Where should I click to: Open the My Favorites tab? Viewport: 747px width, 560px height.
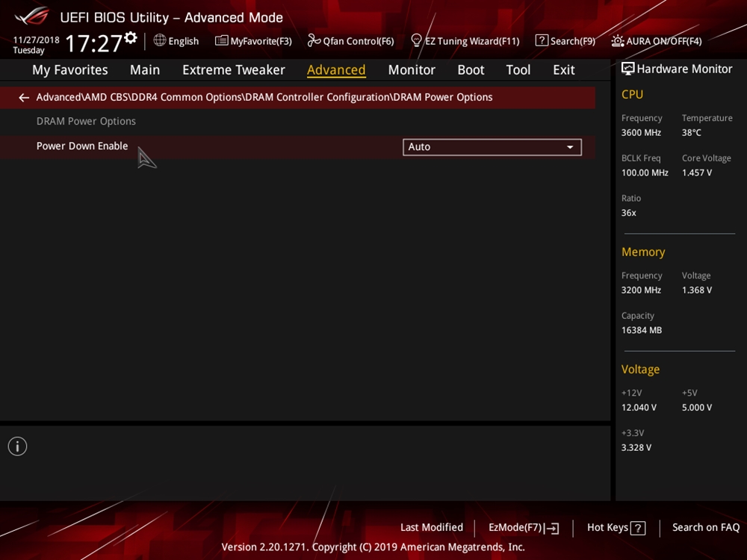(70, 70)
